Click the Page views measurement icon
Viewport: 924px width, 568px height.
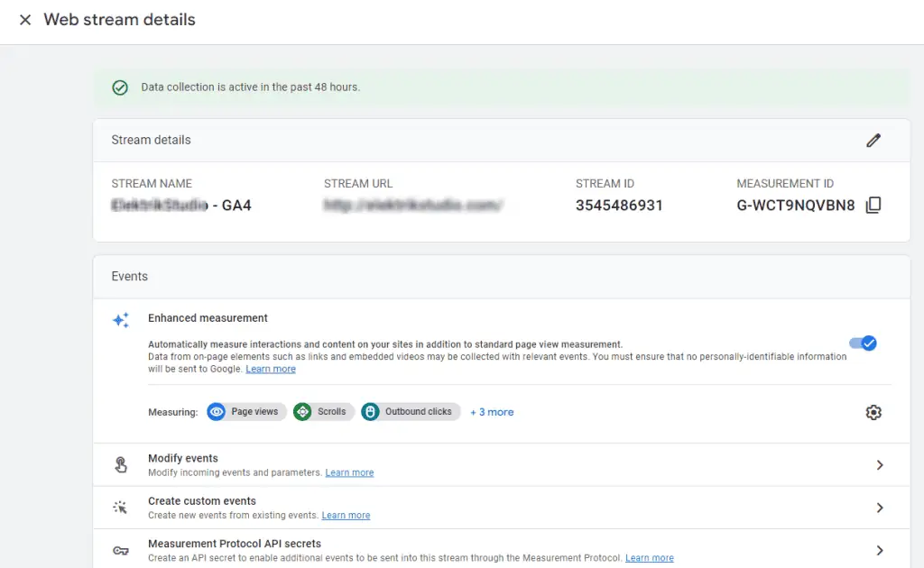217,412
